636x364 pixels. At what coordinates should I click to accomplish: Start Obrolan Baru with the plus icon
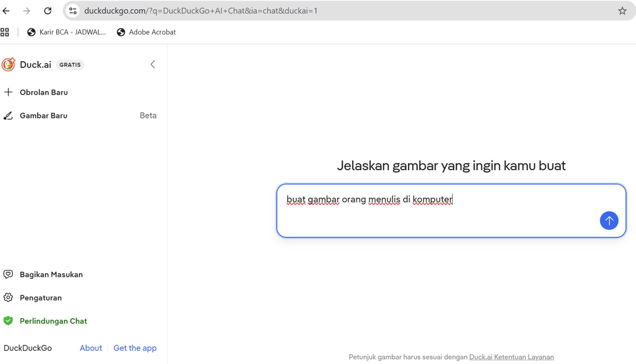click(x=8, y=92)
